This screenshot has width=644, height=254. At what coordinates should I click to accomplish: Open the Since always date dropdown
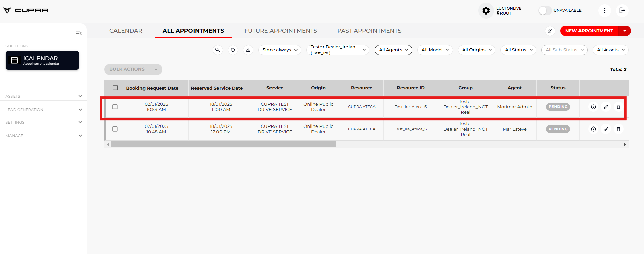[280, 50]
